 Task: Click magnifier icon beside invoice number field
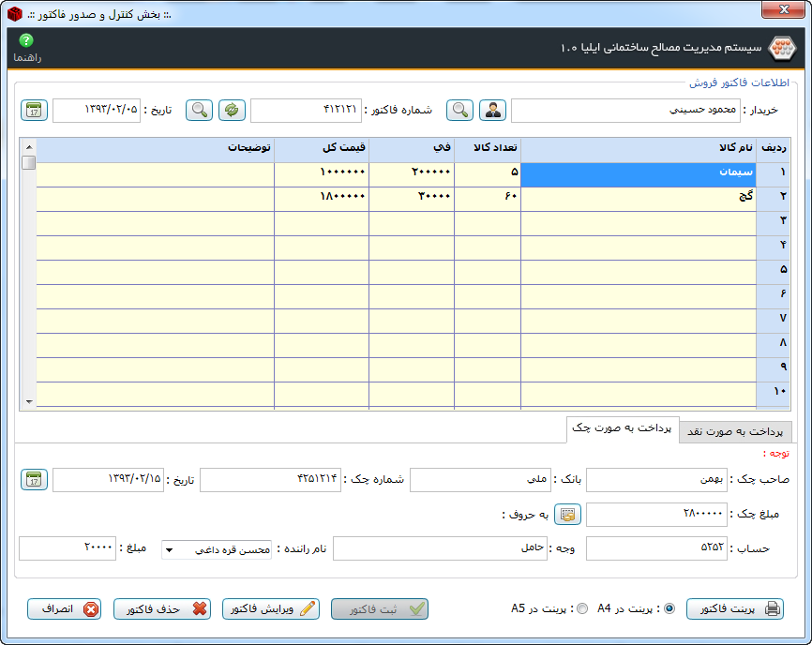pyautogui.click(x=199, y=110)
